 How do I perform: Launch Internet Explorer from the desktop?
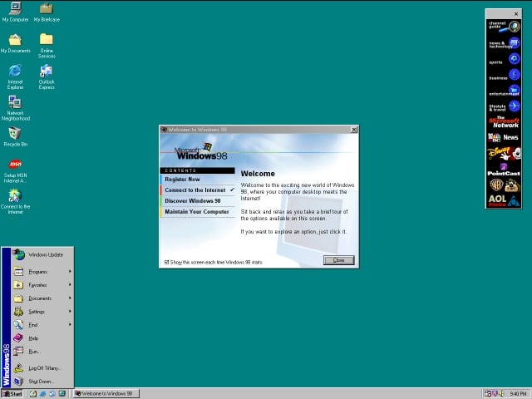(15, 71)
